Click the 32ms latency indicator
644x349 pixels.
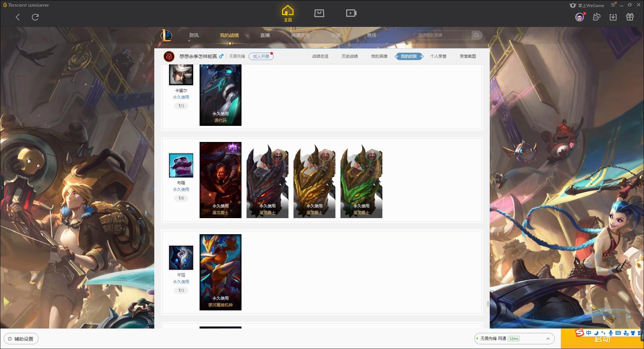[x=514, y=339]
